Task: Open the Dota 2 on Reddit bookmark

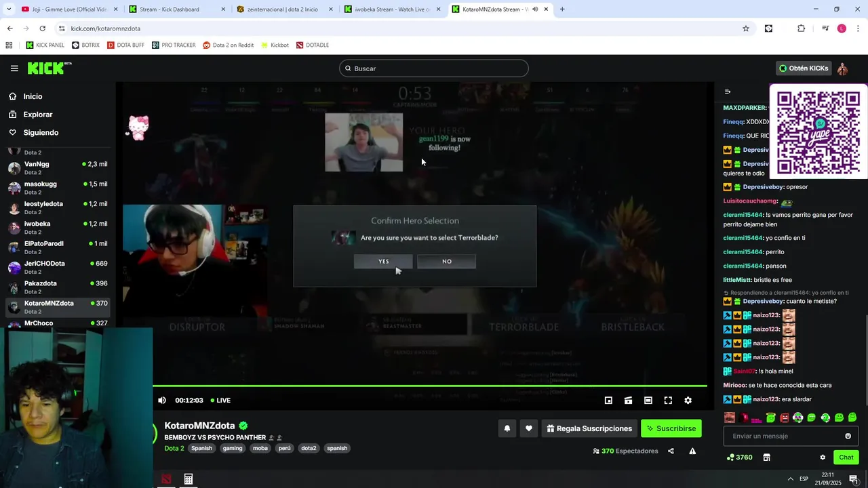Action: click(229, 45)
